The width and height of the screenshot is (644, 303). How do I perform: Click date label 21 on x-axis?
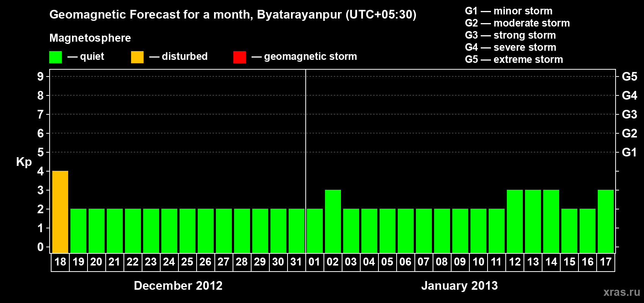[114, 262]
